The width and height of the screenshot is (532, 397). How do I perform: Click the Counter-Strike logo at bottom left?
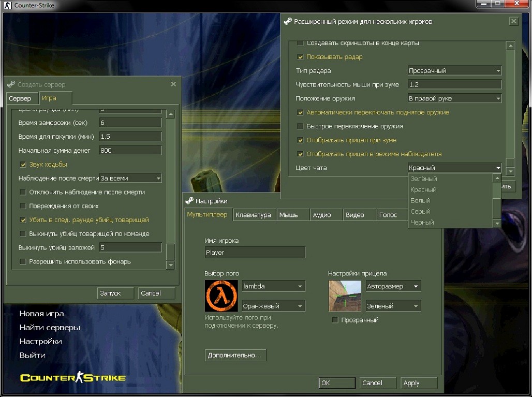click(72, 377)
